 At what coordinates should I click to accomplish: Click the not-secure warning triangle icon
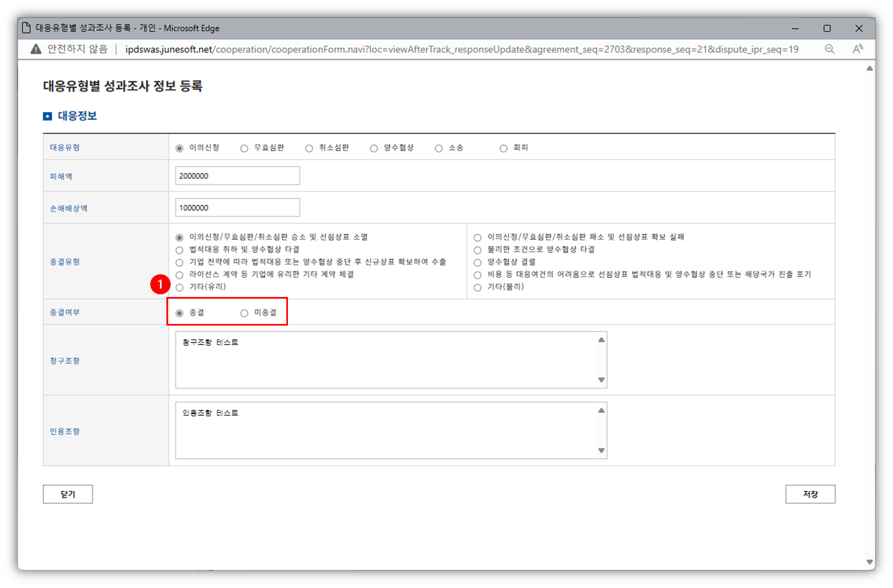click(x=36, y=49)
